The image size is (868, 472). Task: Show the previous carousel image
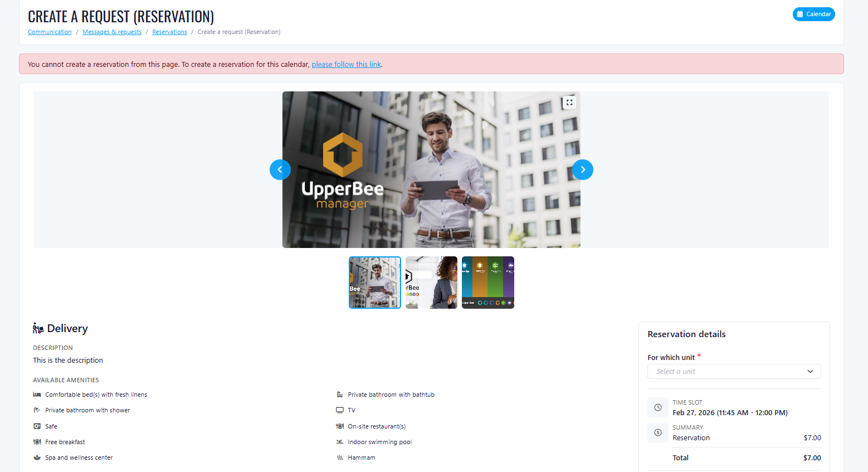(280, 169)
